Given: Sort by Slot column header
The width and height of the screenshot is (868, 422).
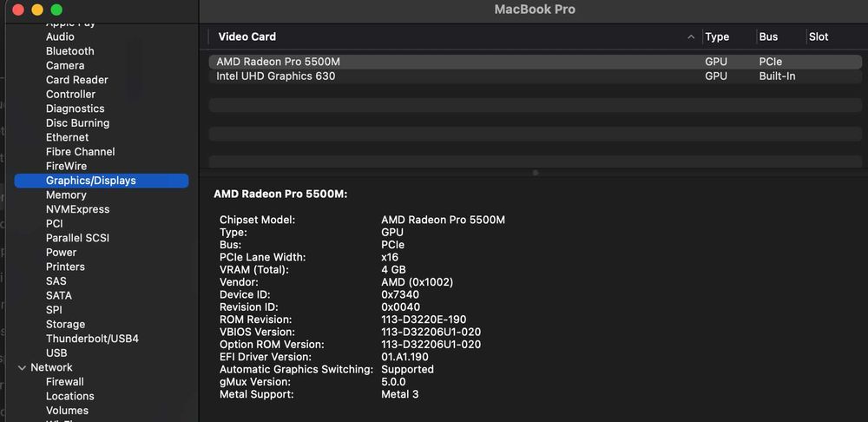Looking at the screenshot, I should (819, 37).
